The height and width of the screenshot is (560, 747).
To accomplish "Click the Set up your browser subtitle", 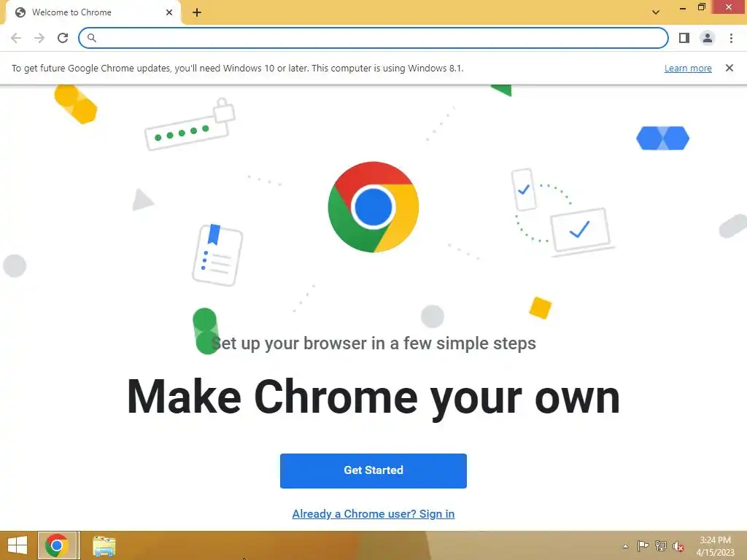I will tap(373, 343).
